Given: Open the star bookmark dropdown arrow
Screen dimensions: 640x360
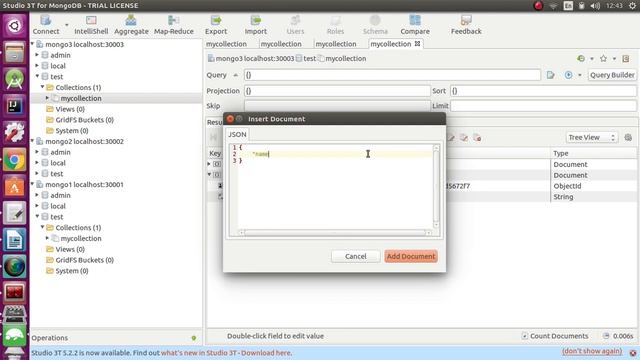Looking at the screenshot, I should [614, 58].
